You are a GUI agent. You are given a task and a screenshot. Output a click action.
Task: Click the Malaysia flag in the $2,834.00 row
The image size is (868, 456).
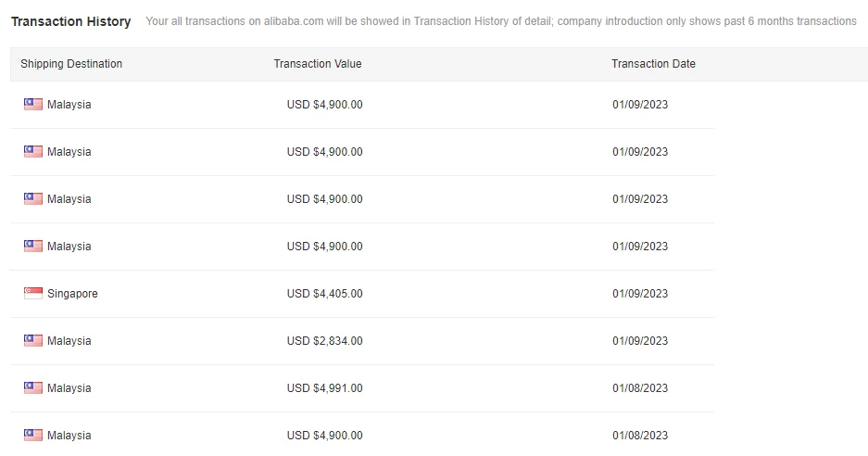(33, 341)
